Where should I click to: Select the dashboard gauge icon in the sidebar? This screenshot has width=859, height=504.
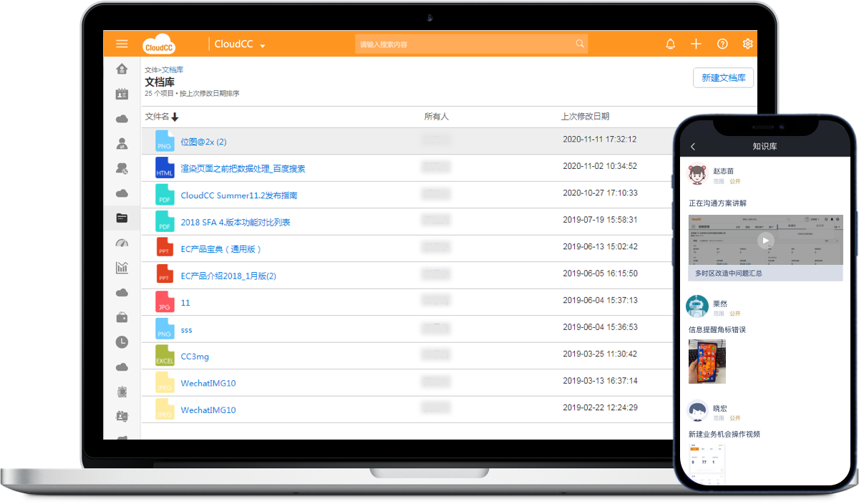pos(122,243)
